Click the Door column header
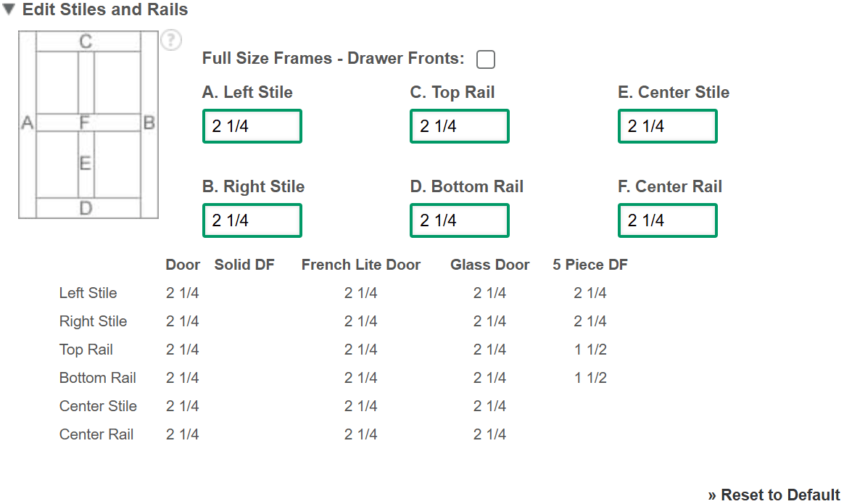844x504 pixels. tap(183, 265)
